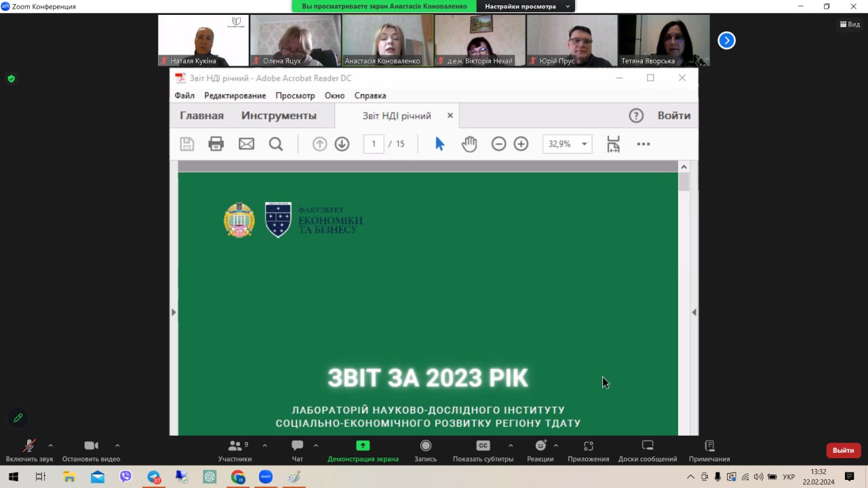Open Настройки просмотра view options dropdown
This screenshot has width=868, height=488.
point(526,6)
